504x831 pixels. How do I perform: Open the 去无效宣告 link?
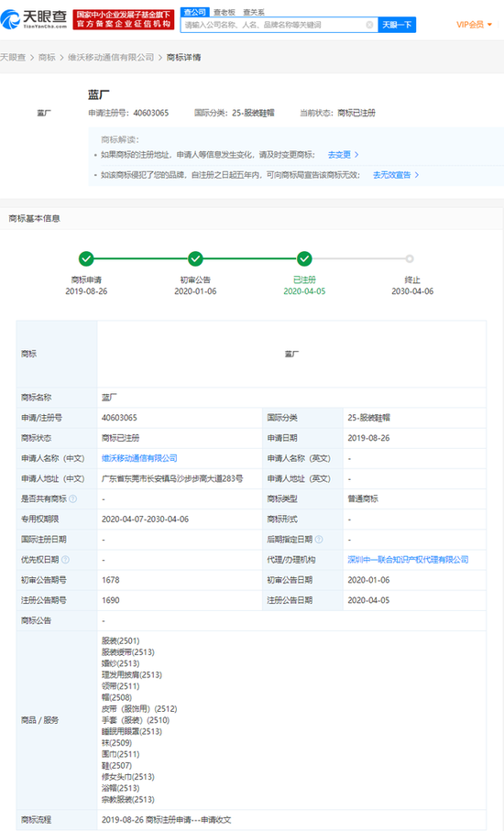click(395, 175)
